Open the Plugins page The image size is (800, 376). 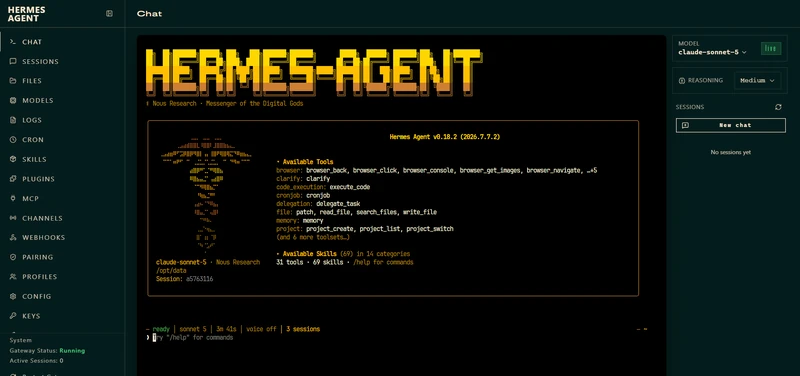(x=62, y=179)
